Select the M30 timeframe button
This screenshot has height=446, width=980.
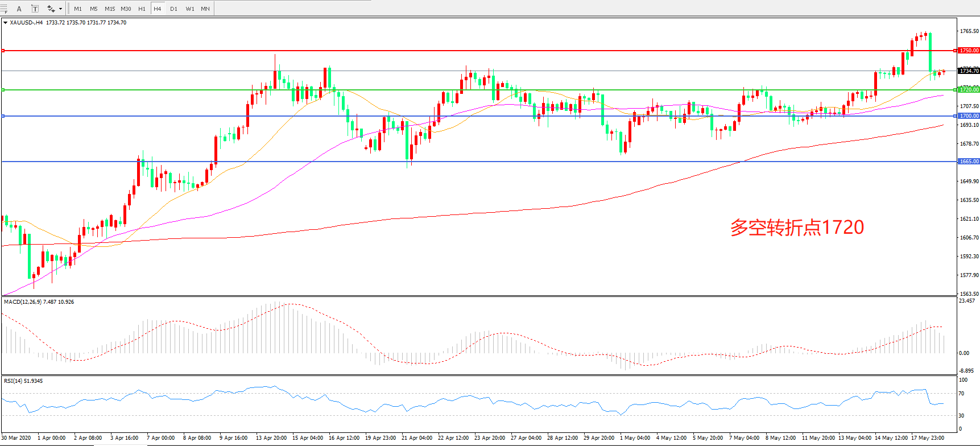pyautogui.click(x=126, y=9)
